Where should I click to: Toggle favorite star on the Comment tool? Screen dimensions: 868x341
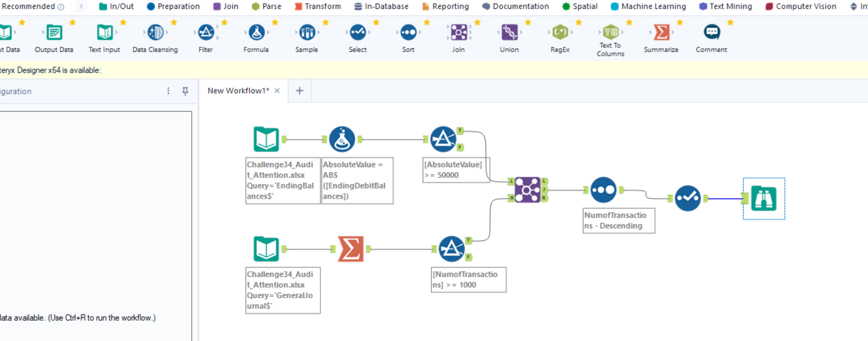[x=730, y=23]
